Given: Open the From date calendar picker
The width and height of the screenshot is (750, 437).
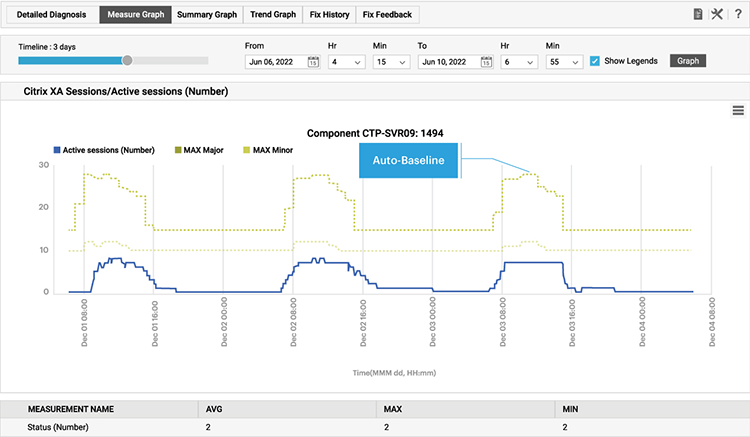Looking at the screenshot, I should tap(313, 61).
